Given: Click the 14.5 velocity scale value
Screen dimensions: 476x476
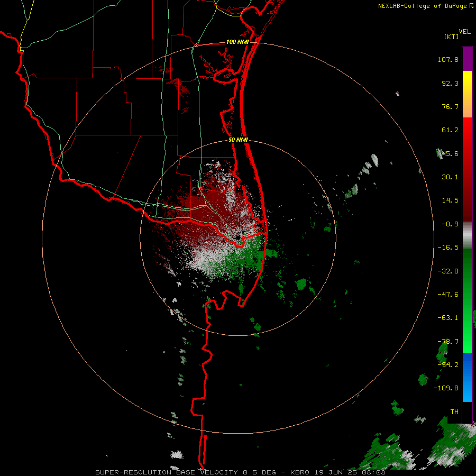Looking at the screenshot, I should (450, 200).
